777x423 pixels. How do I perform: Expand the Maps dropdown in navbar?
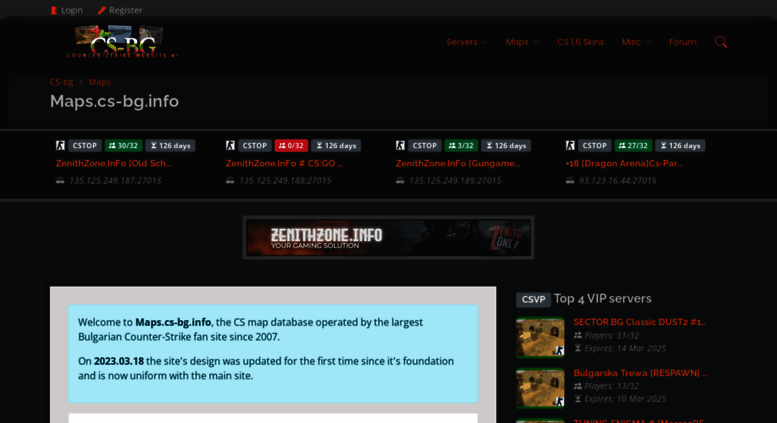pyautogui.click(x=521, y=42)
